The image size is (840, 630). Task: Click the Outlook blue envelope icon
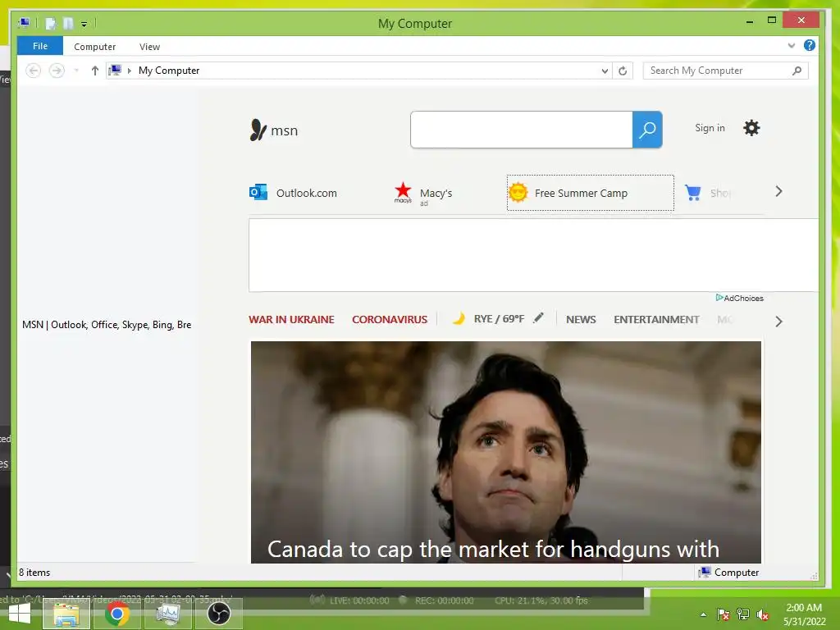(258, 192)
